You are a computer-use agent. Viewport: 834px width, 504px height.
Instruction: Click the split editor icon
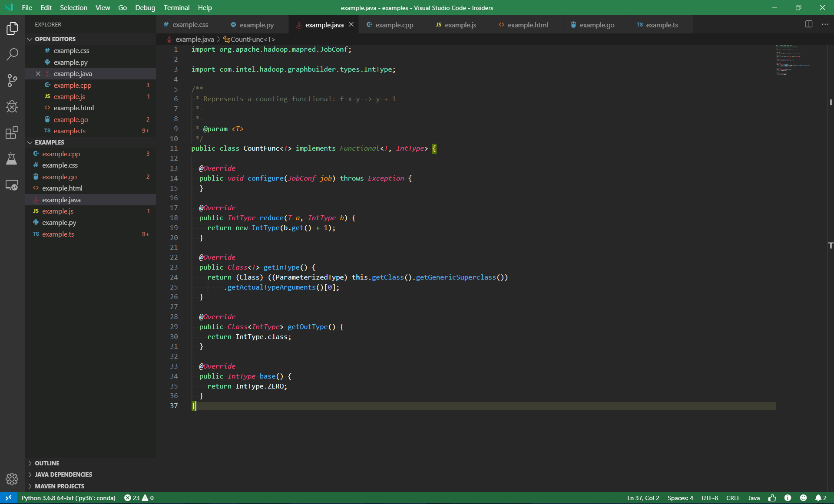tap(808, 24)
